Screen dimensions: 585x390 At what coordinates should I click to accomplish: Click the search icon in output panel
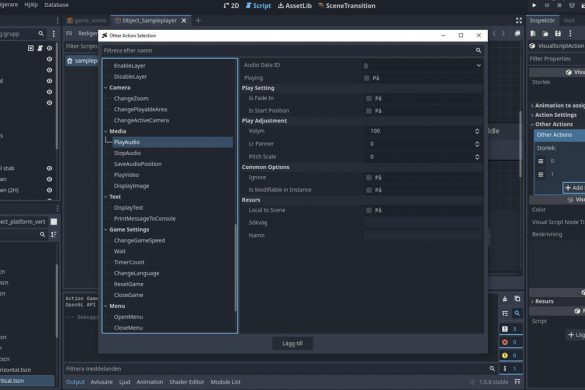coord(517,313)
